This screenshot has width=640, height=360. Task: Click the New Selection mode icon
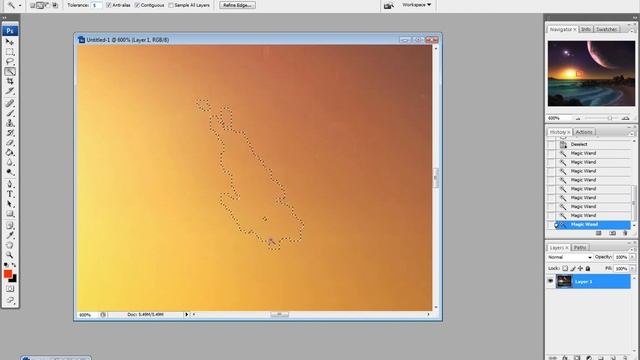33,5
